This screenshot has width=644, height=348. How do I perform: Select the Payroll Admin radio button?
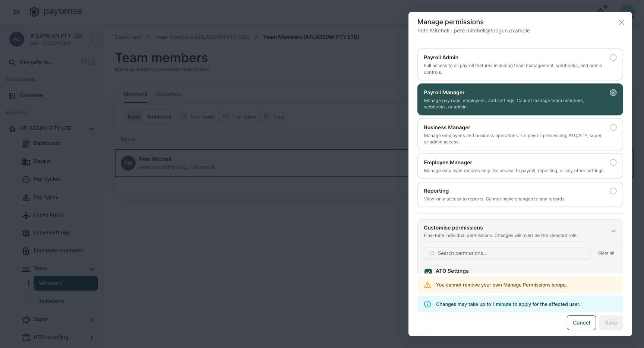coord(613,58)
